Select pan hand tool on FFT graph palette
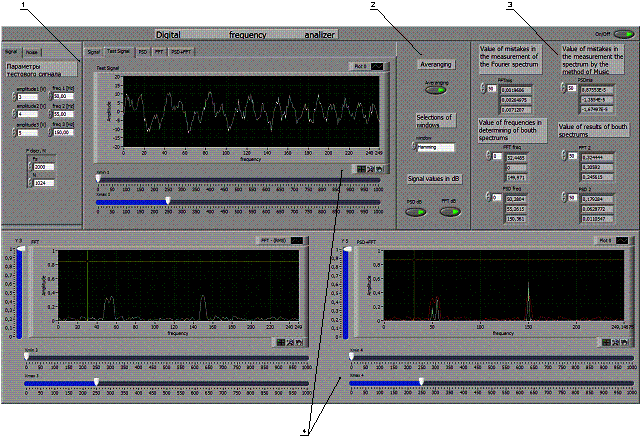 (299, 342)
